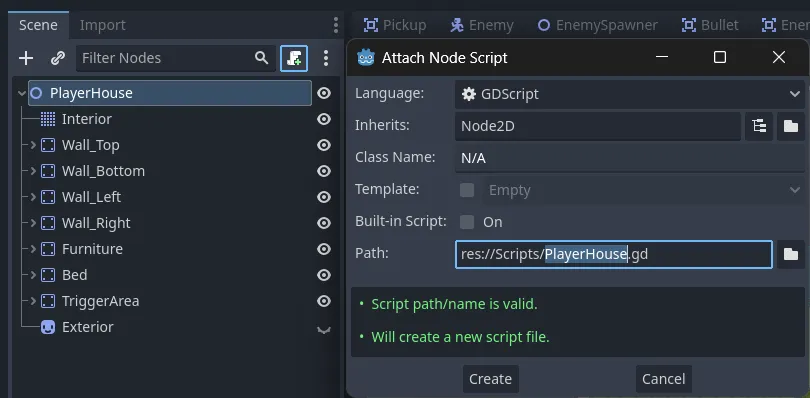This screenshot has height=398, width=810.
Task: Click the Class Name N/A field
Action: click(x=630, y=158)
